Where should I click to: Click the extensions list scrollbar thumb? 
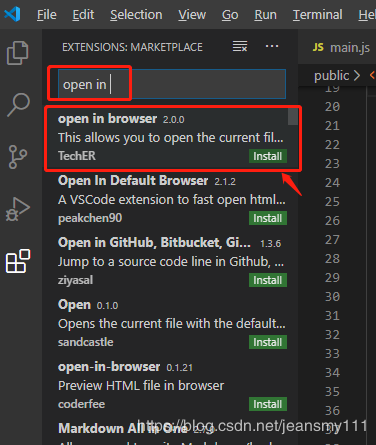pos(293,117)
